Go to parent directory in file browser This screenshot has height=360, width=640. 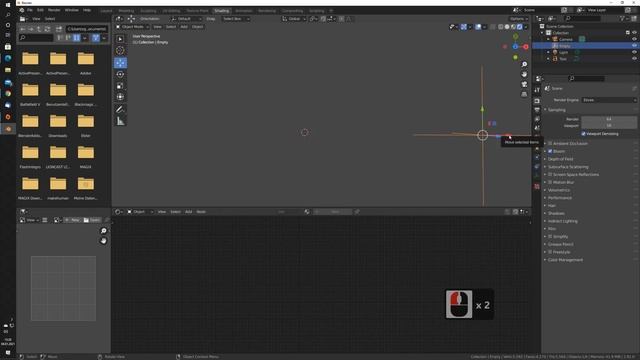(39, 29)
